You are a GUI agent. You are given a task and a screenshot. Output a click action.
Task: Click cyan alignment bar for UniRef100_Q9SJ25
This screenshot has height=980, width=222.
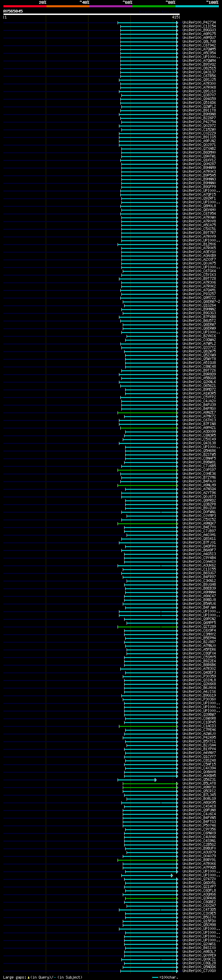tap(148, 80)
